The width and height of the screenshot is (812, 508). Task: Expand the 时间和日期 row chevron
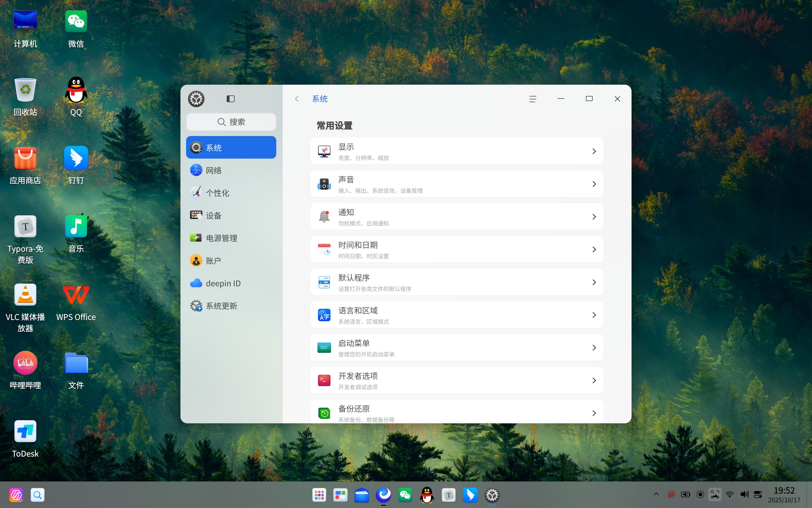(594, 249)
